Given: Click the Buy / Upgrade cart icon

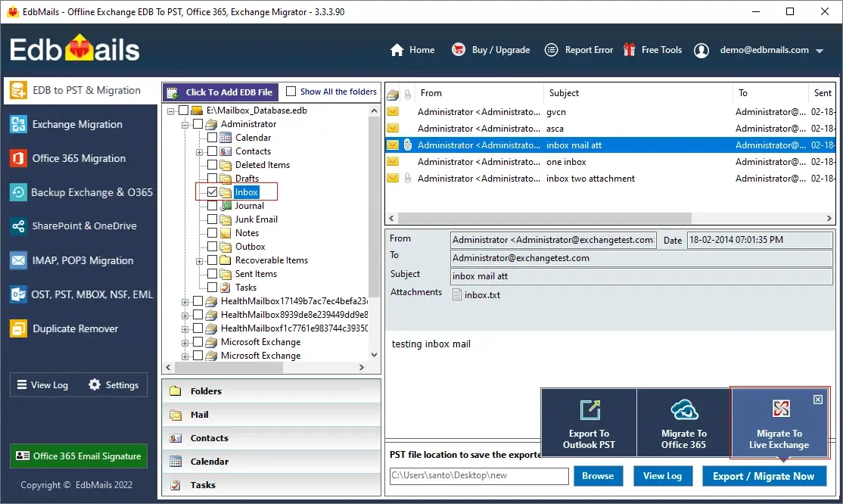Looking at the screenshot, I should click(459, 49).
